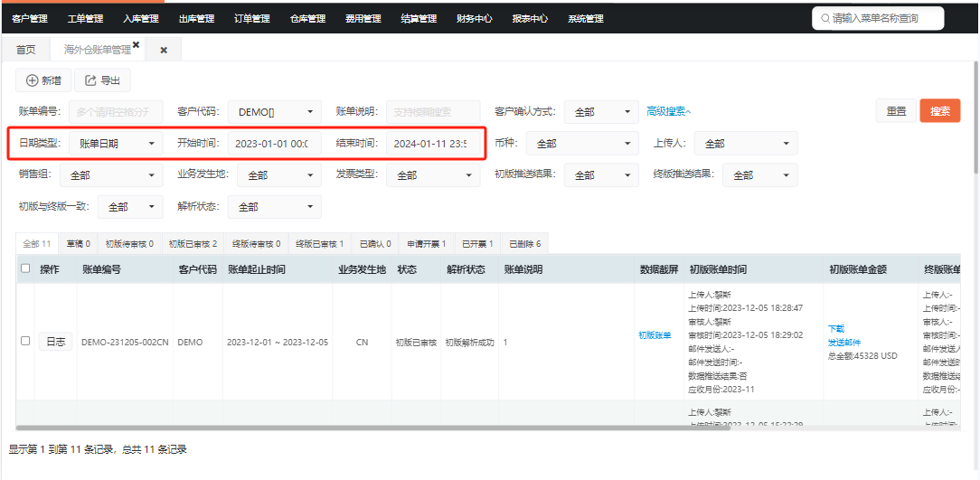The image size is (980, 480).
Task: Open the 终版推送结果 dropdown
Action: [760, 175]
